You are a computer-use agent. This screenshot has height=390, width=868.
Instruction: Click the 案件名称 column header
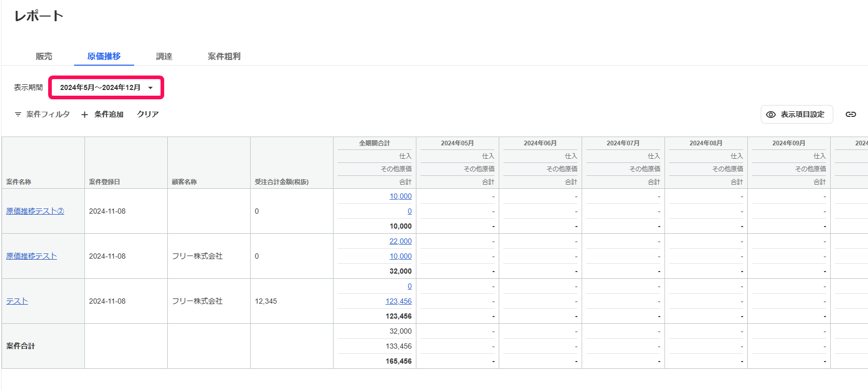(x=19, y=182)
